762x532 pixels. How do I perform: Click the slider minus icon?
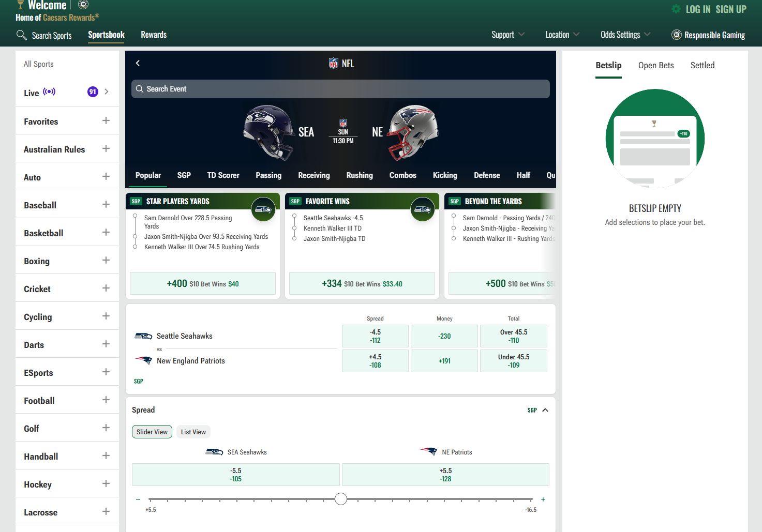[138, 499]
